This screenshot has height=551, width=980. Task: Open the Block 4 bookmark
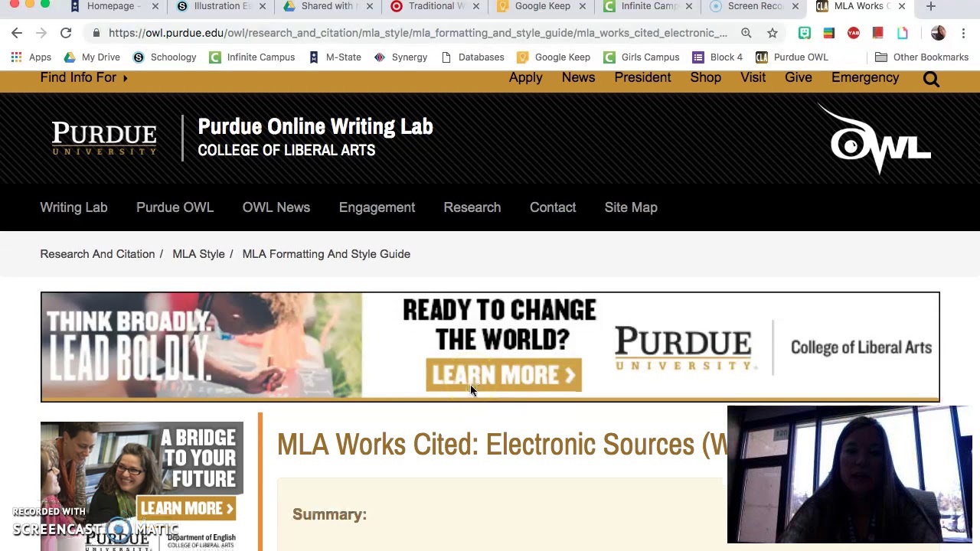point(717,57)
